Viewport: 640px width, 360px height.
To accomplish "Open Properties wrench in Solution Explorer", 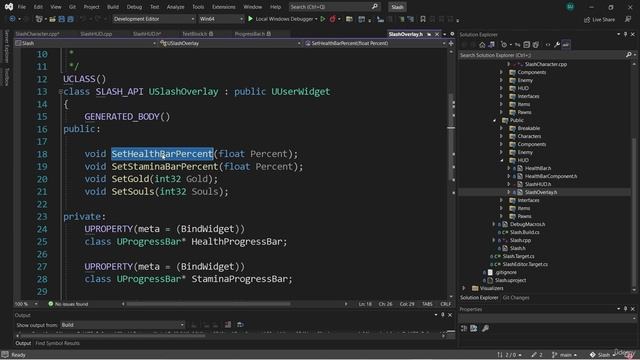I will pos(557,44).
